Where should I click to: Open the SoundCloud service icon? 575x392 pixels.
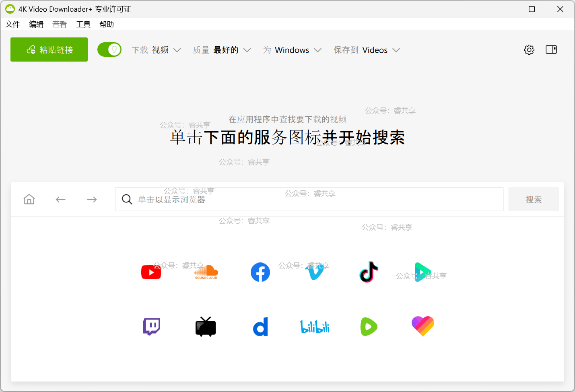point(206,272)
